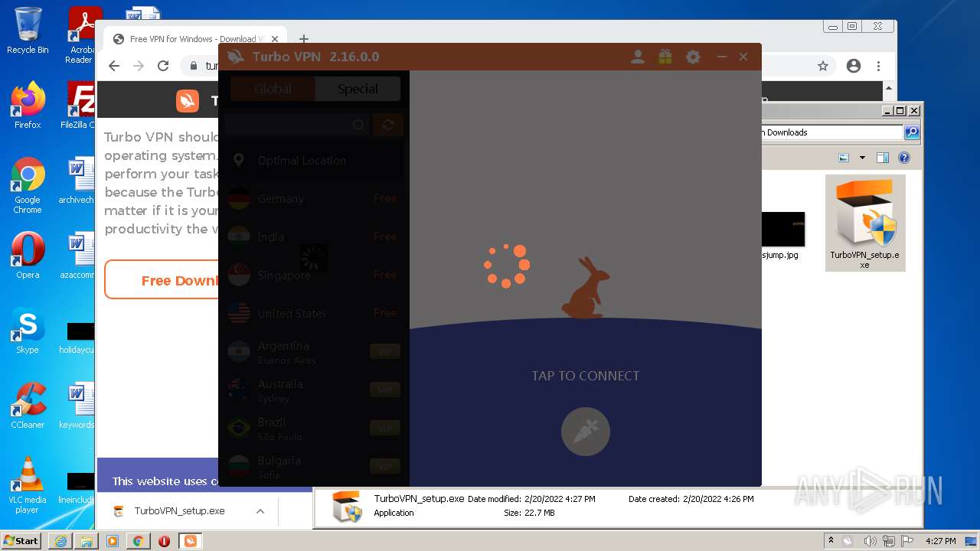Click the Explorer search go button

click(x=912, y=132)
